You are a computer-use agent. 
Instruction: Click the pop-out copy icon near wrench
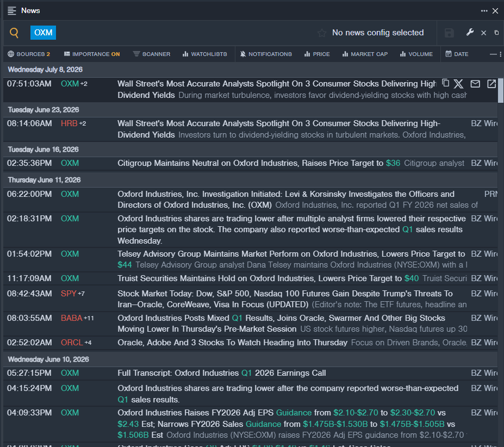[496, 33]
